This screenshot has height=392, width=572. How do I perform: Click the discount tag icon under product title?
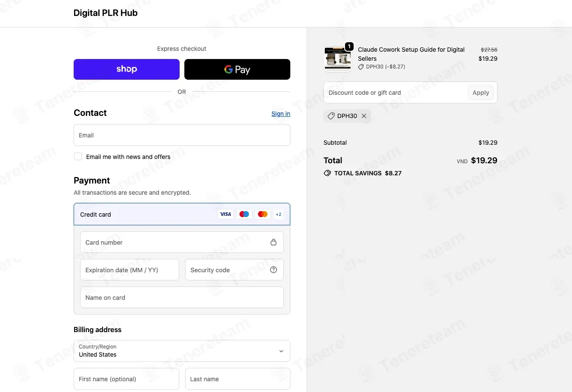point(361,67)
